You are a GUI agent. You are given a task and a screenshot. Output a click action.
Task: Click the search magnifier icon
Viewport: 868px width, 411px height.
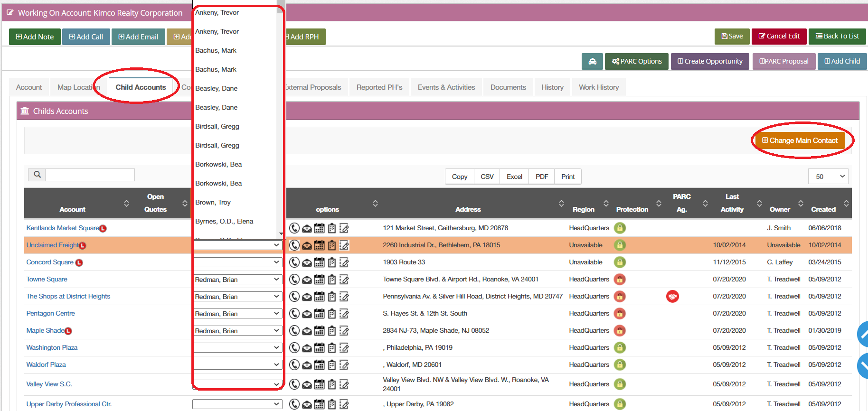[x=37, y=175]
